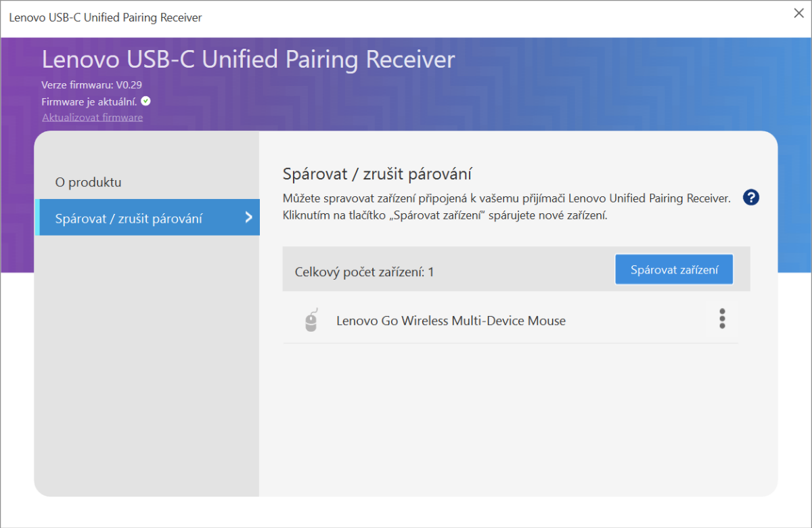Close the Lenovo pairing receiver window
The width and height of the screenshot is (812, 528).
click(798, 14)
